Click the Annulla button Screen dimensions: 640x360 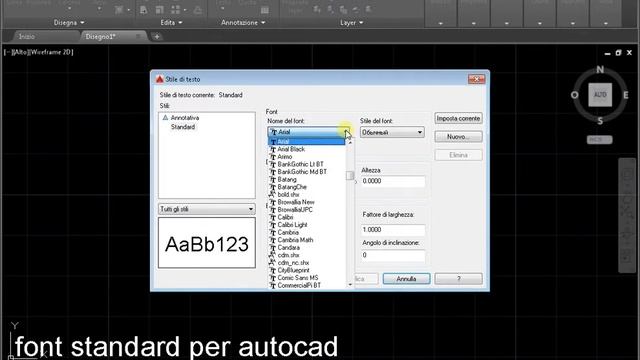[406, 279]
